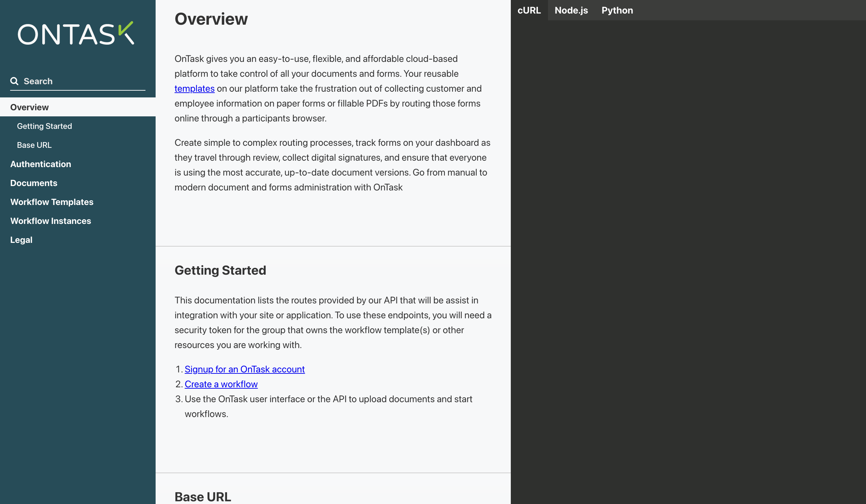Click paragraph starting 'This documentation lists'
This screenshot has height=504, width=866.
(x=333, y=323)
